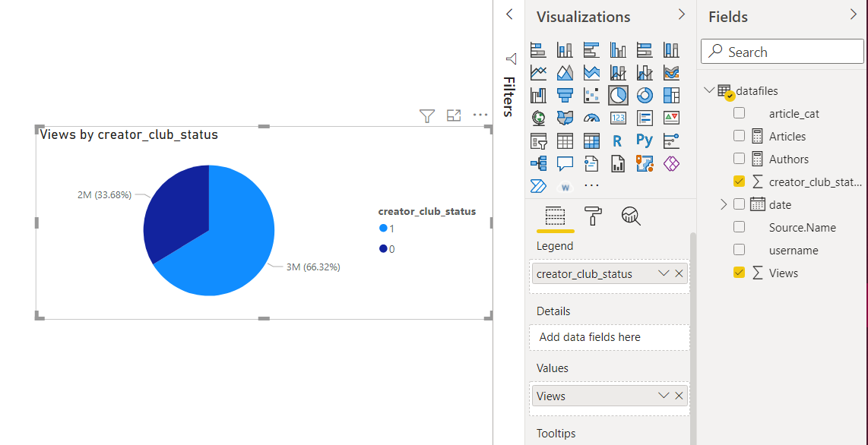Select the gauge visualization icon

pyautogui.click(x=591, y=118)
